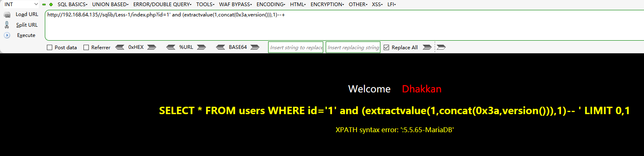Viewport: 644px width, 156px height.
Task: Click the 0xHEX decode left arrow
Action: [120, 47]
